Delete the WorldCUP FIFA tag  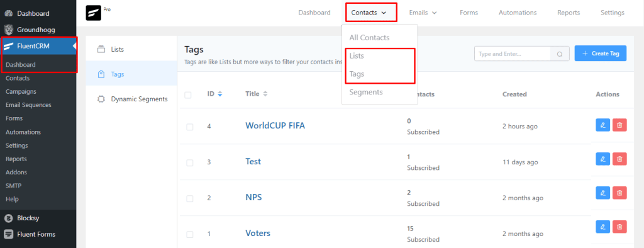pos(619,125)
